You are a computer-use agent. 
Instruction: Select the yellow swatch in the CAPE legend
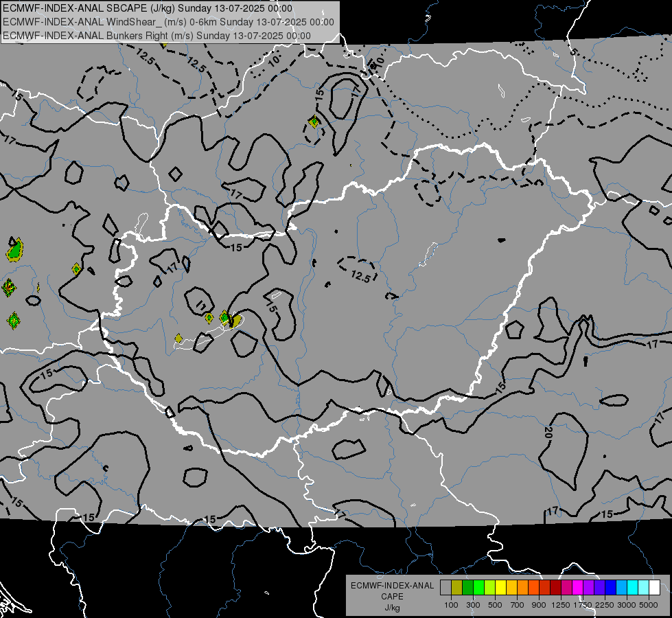coord(500,588)
